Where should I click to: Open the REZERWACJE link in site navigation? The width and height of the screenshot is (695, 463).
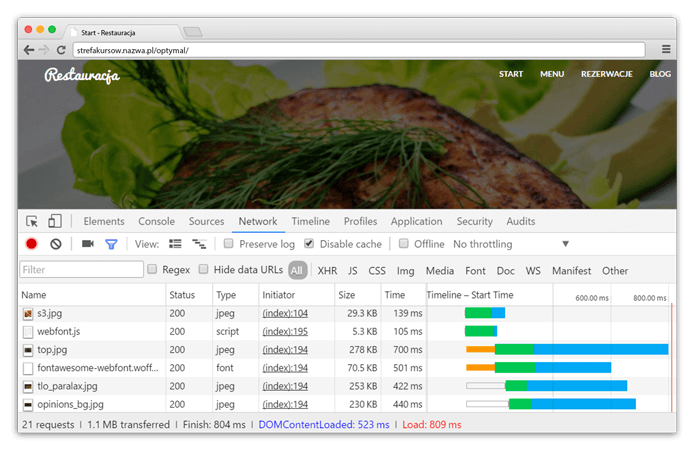pyautogui.click(x=606, y=74)
